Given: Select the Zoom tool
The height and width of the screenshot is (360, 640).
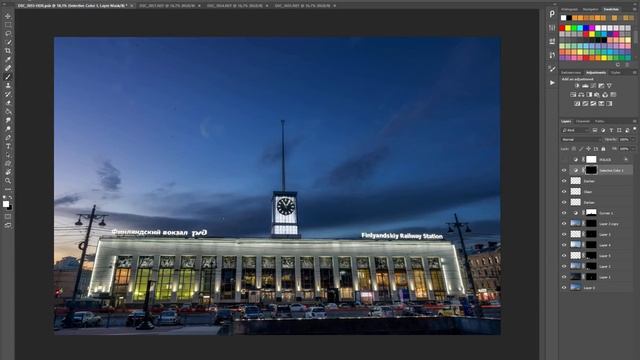Looking at the screenshot, I should 8,180.
